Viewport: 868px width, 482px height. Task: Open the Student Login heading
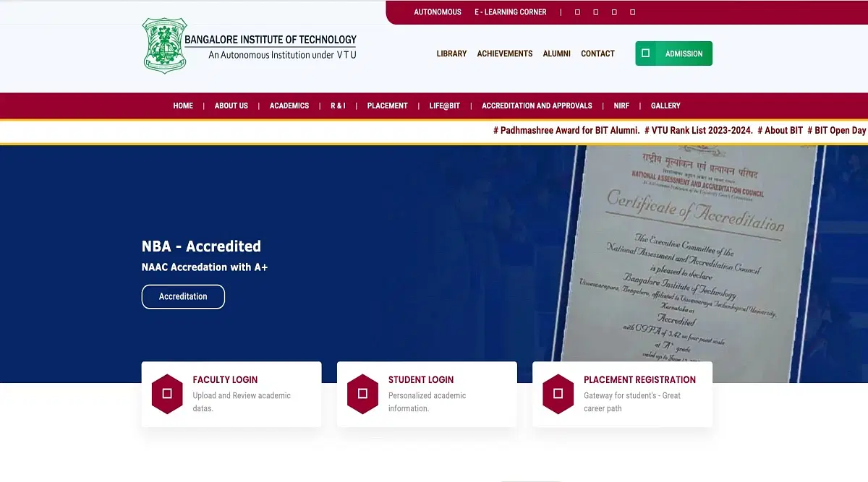click(421, 379)
